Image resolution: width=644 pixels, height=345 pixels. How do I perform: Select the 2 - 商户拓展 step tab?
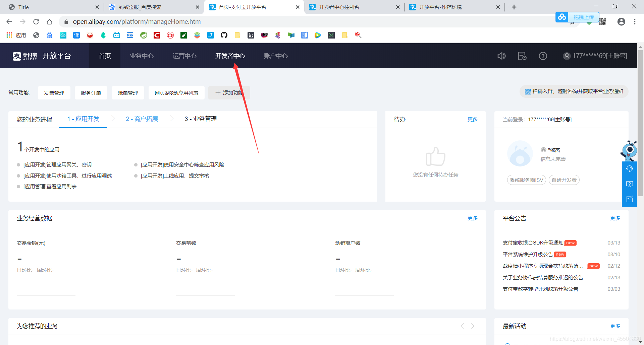(x=142, y=119)
